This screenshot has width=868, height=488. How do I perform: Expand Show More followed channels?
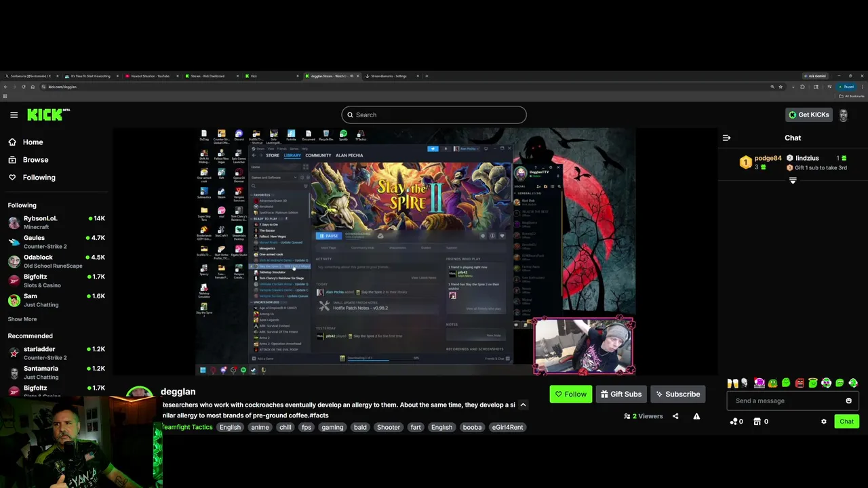coord(22,319)
